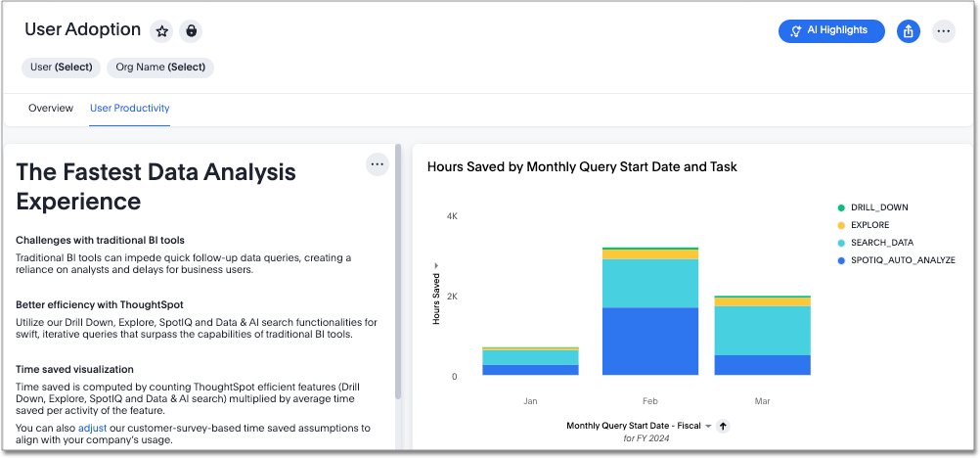Click the SPOTIQ_AUTO_ANALYZE blue legend dot
980x458 pixels.
point(841,260)
